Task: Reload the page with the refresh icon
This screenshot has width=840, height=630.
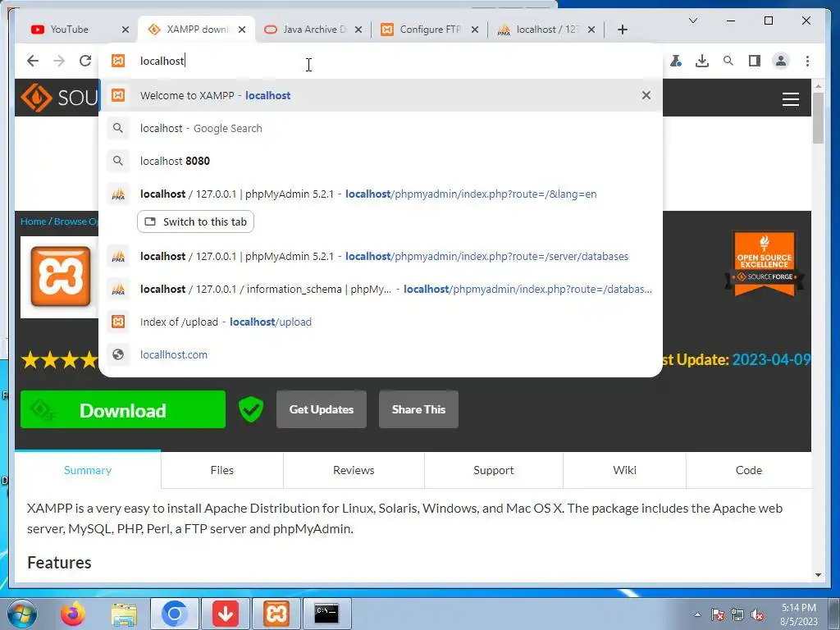Action: coord(85,61)
